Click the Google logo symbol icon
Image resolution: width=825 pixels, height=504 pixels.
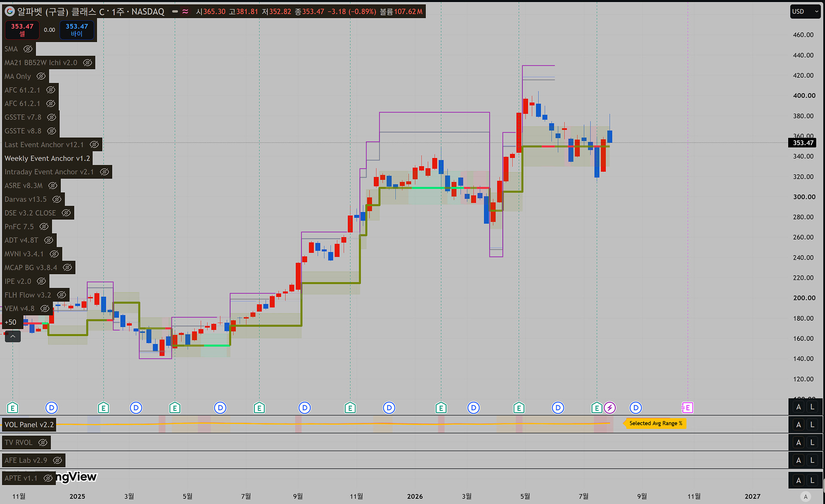(x=9, y=12)
